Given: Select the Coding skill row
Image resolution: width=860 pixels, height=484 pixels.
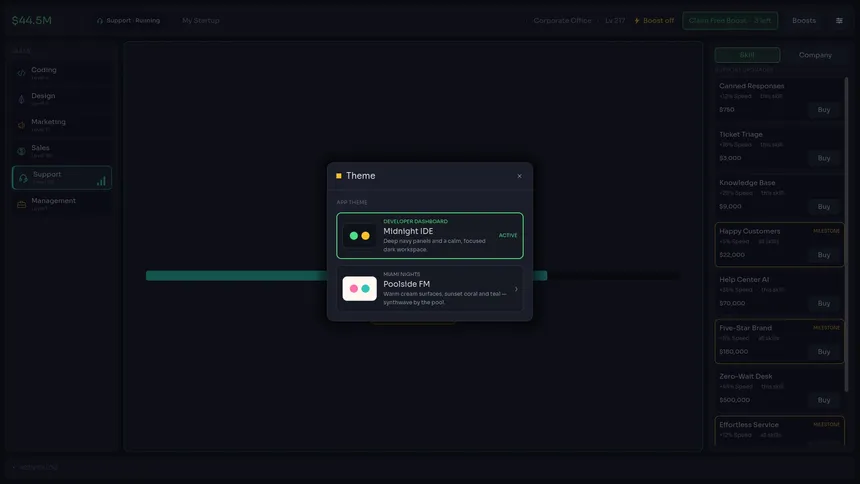Looking at the screenshot, I should point(61,72).
